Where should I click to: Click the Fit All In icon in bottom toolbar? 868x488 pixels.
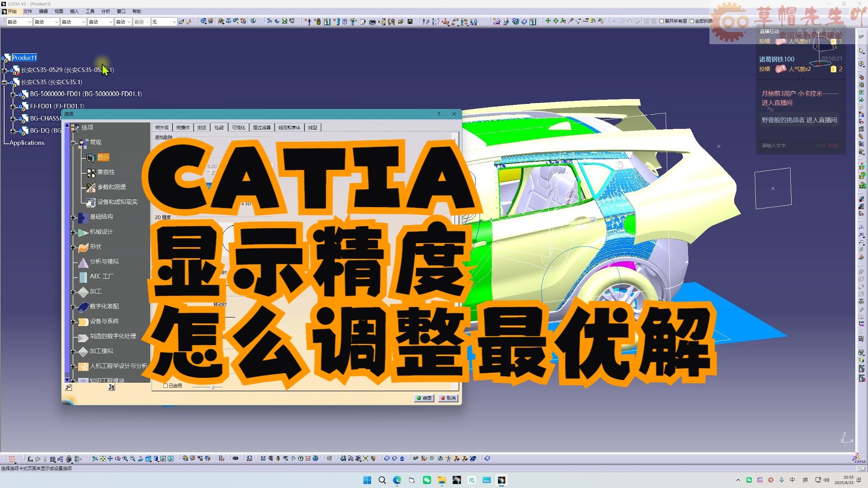[103, 459]
